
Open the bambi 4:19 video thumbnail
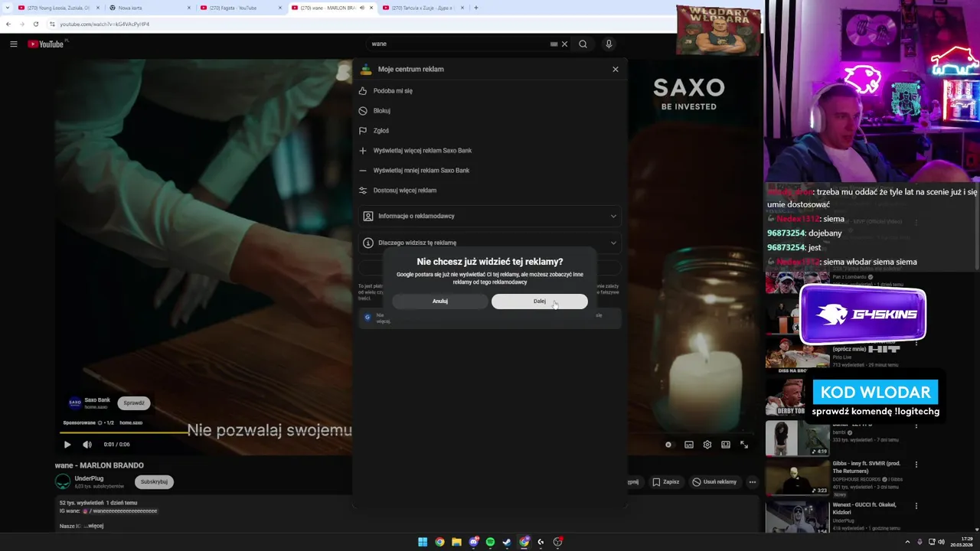point(797,439)
